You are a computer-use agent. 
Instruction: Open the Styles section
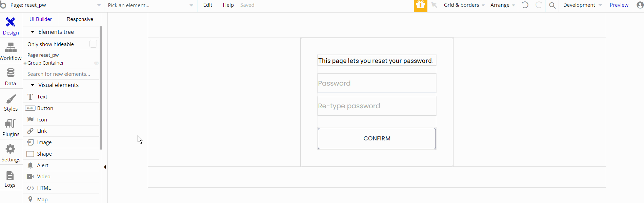click(11, 103)
